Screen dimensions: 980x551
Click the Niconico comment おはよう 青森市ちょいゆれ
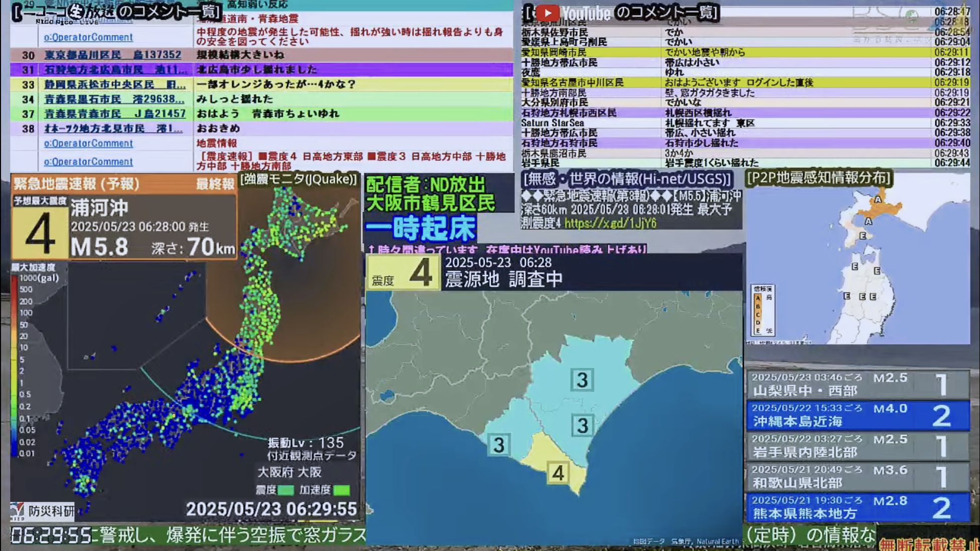[268, 114]
